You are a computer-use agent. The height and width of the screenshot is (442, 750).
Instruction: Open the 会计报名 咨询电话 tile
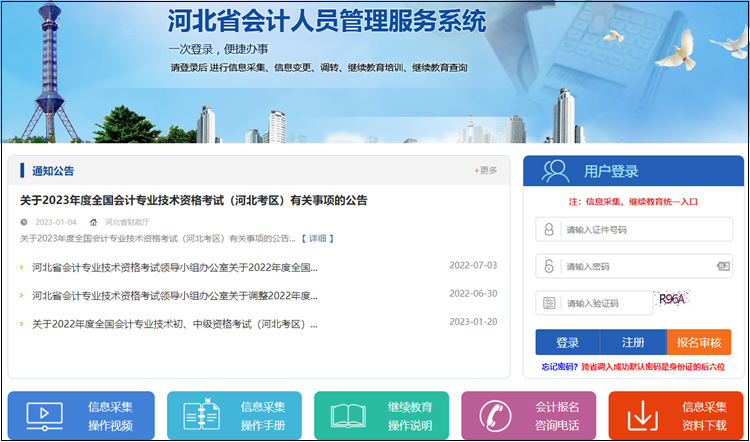(529, 415)
